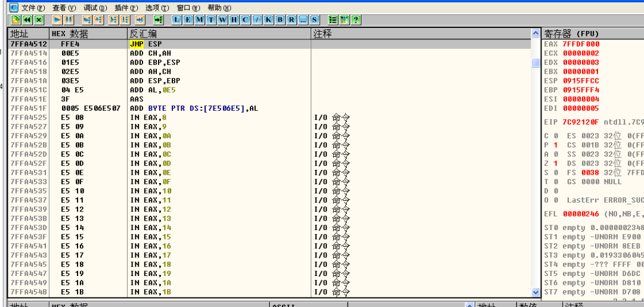
Task: Click the green Help question mark icon
Action: [x=356, y=20]
